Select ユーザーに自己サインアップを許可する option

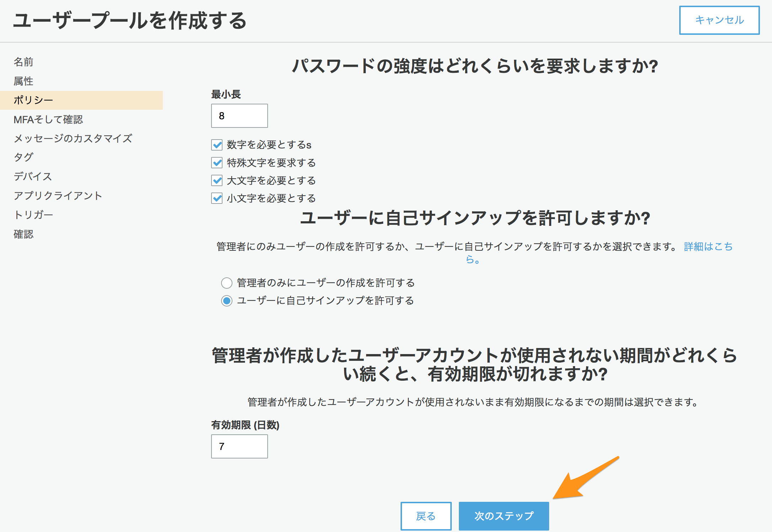pyautogui.click(x=226, y=300)
